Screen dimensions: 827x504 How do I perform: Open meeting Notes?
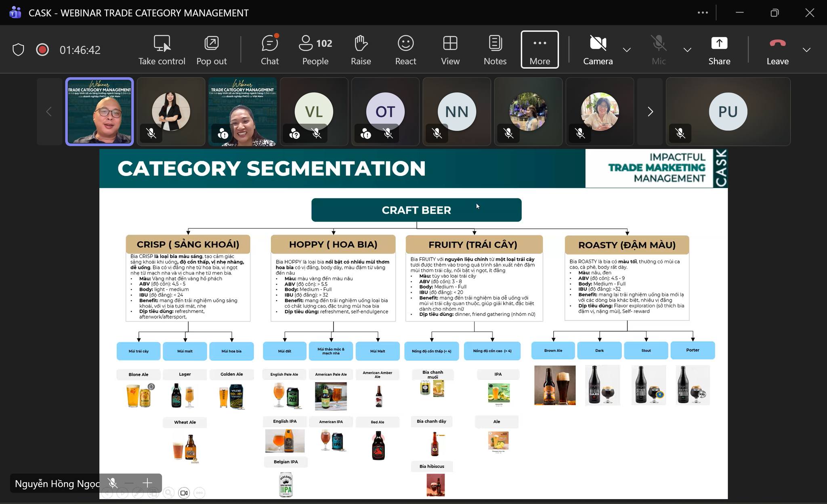pyautogui.click(x=495, y=50)
